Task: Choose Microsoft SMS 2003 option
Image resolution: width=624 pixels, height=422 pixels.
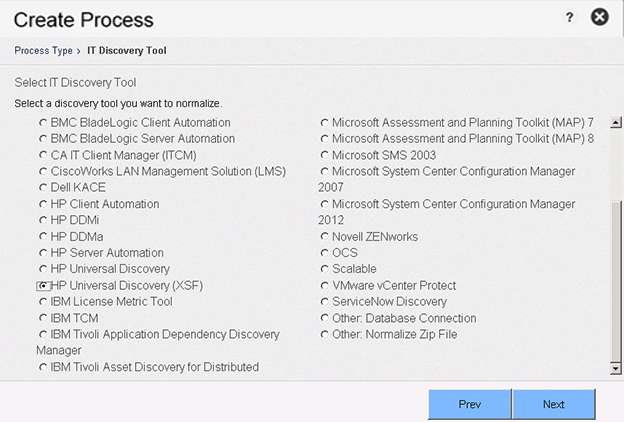Action: point(325,155)
